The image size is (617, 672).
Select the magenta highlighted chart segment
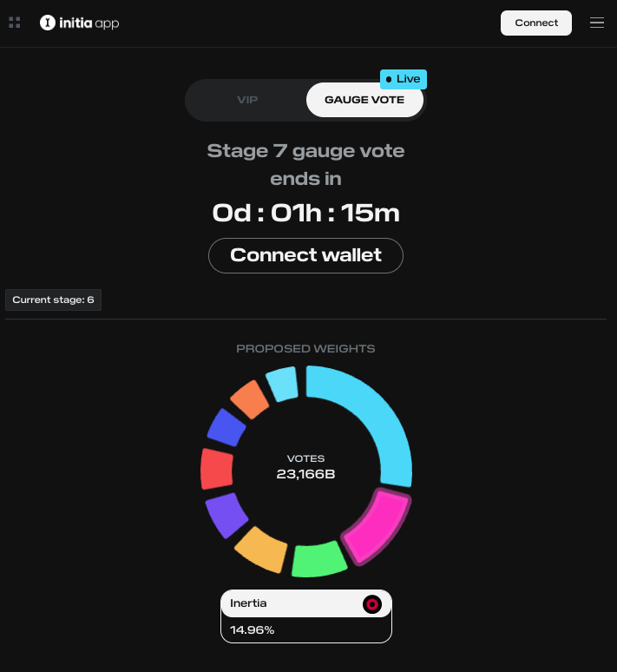377,527
